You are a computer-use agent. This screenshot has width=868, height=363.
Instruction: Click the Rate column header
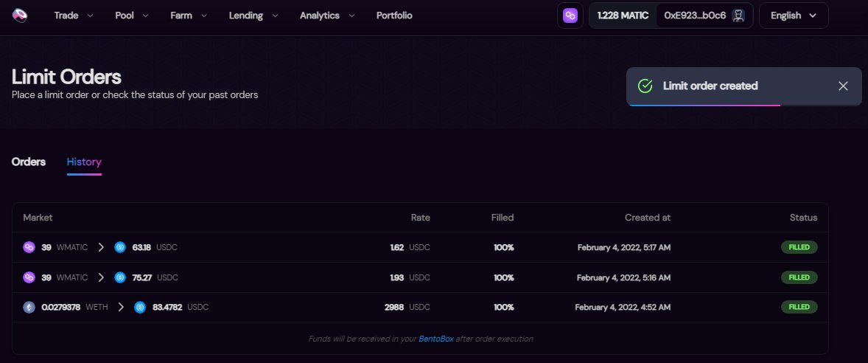(420, 218)
